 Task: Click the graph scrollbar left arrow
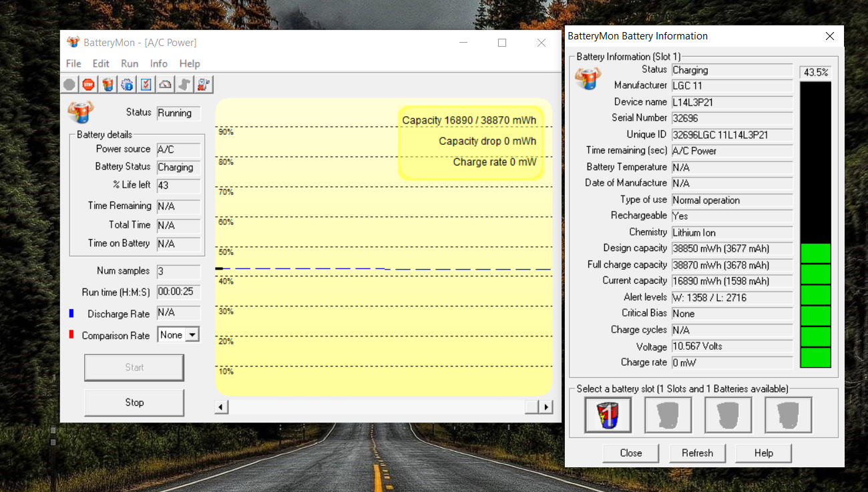coord(222,407)
